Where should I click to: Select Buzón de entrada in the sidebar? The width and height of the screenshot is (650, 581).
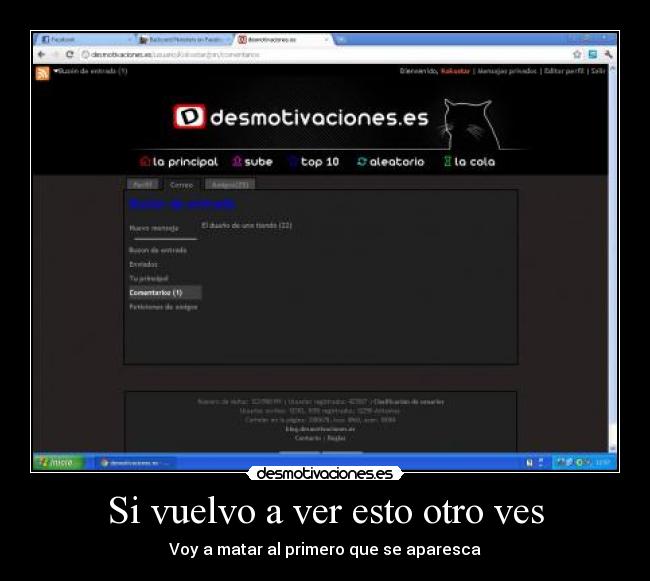(158, 250)
